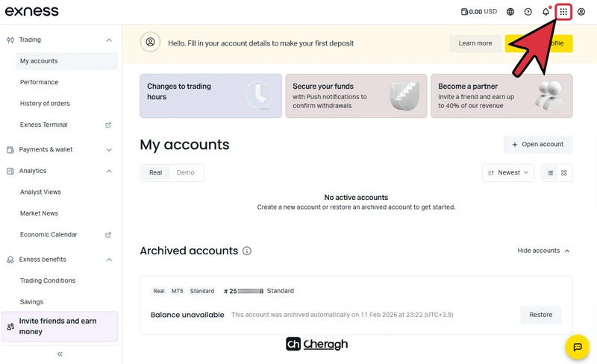Expand Payments & wallet section
This screenshot has width=597, height=364.
coord(60,150)
